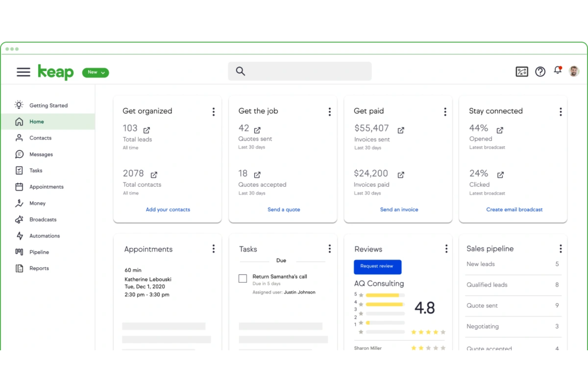Viewport: 588px width, 392px height.
Task: Open Create email broadcast link
Action: 514,209
